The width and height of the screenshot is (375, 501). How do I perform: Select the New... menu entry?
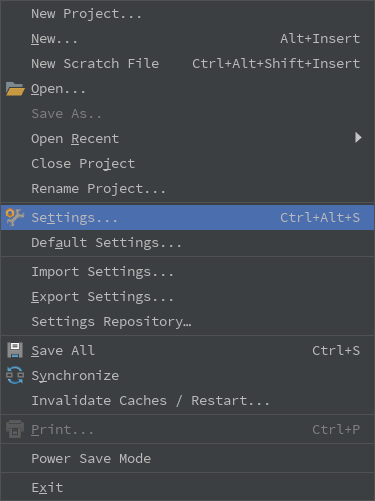(187, 39)
